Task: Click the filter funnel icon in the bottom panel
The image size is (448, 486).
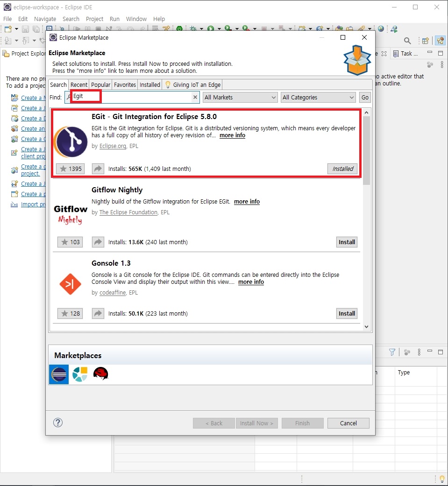Action: pyautogui.click(x=392, y=352)
